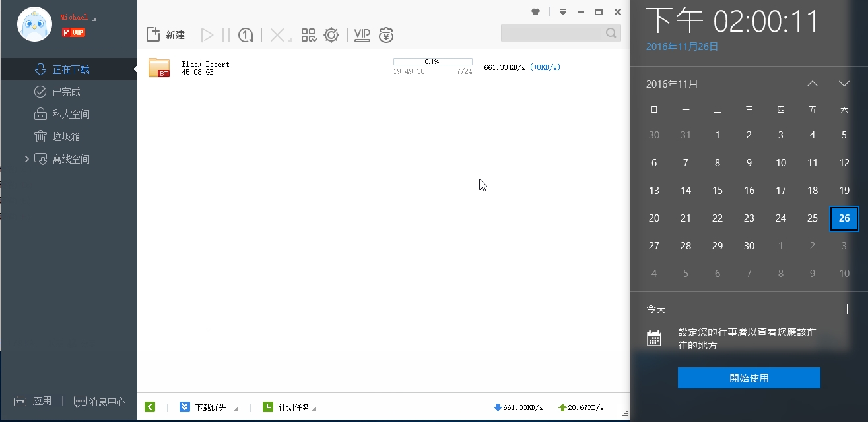Click the upload speed 20.67KB/s indicator
The height and width of the screenshot is (422, 868).
[581, 407]
